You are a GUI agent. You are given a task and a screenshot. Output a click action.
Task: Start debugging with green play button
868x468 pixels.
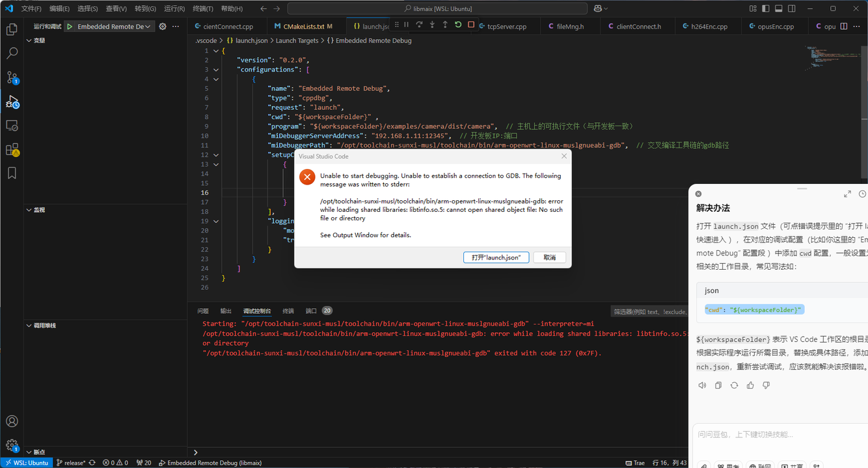69,27
